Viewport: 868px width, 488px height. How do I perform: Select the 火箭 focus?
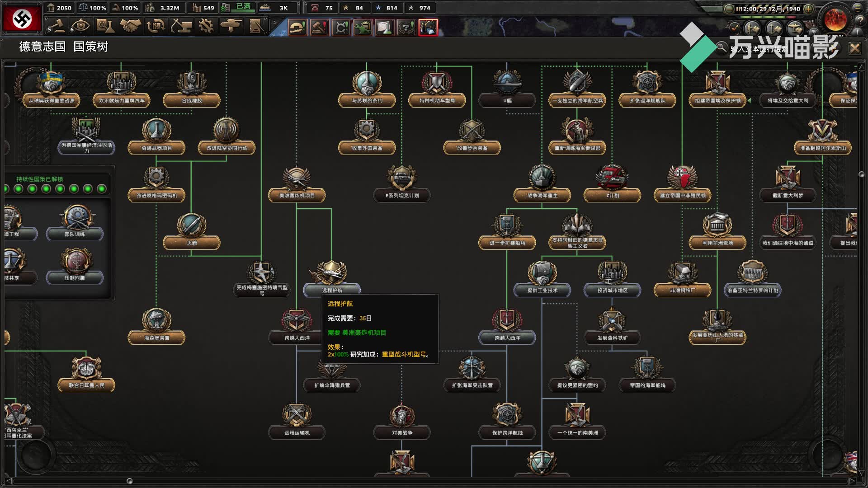click(x=192, y=232)
